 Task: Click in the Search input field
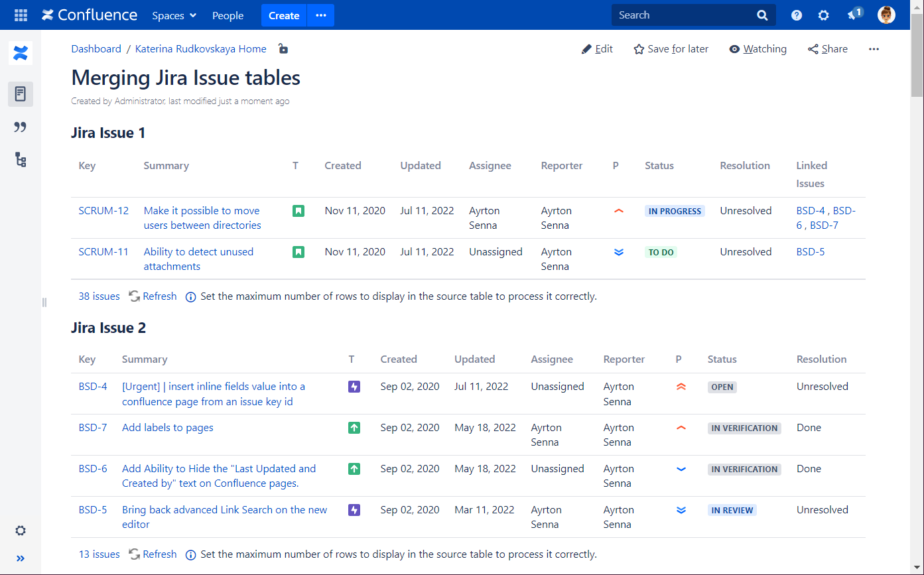click(683, 15)
